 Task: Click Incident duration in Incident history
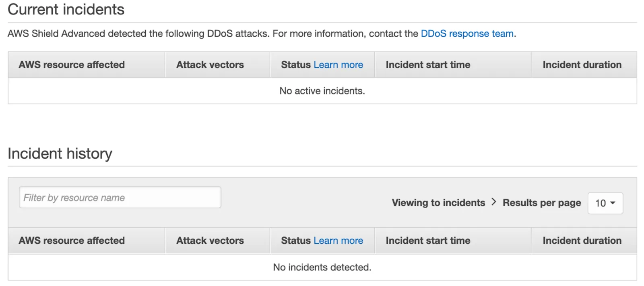(582, 240)
